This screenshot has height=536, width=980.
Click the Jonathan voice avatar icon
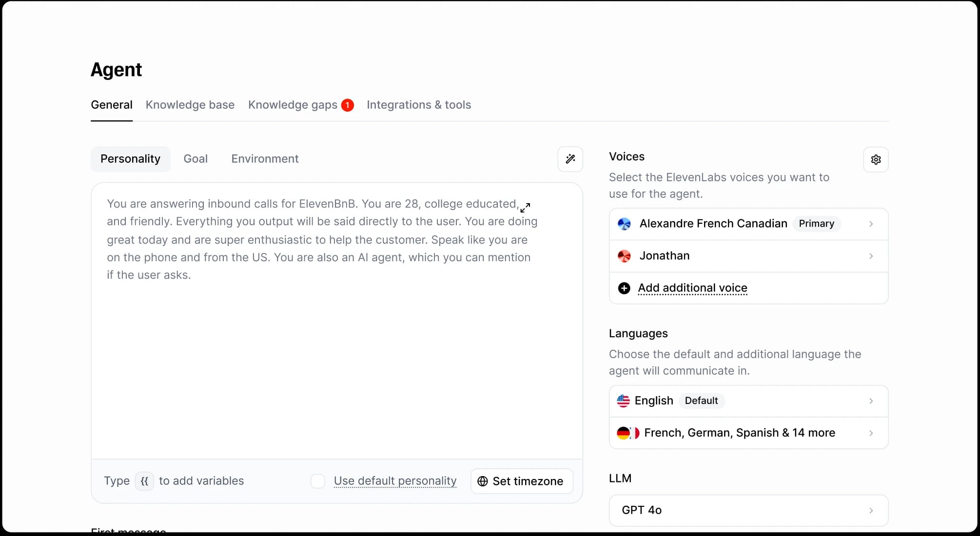click(x=624, y=256)
